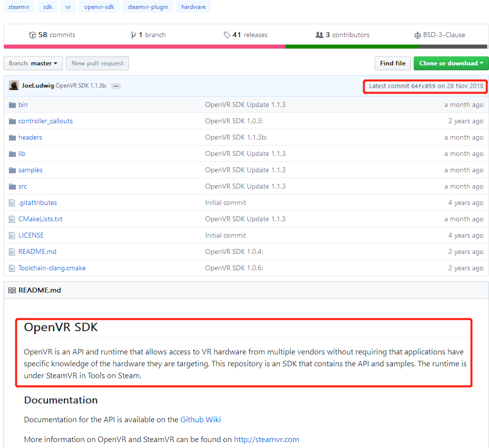489x448 pixels.
Task: Open controller_callouts commit OpenVR SDK 1.0.3
Action: click(x=234, y=121)
